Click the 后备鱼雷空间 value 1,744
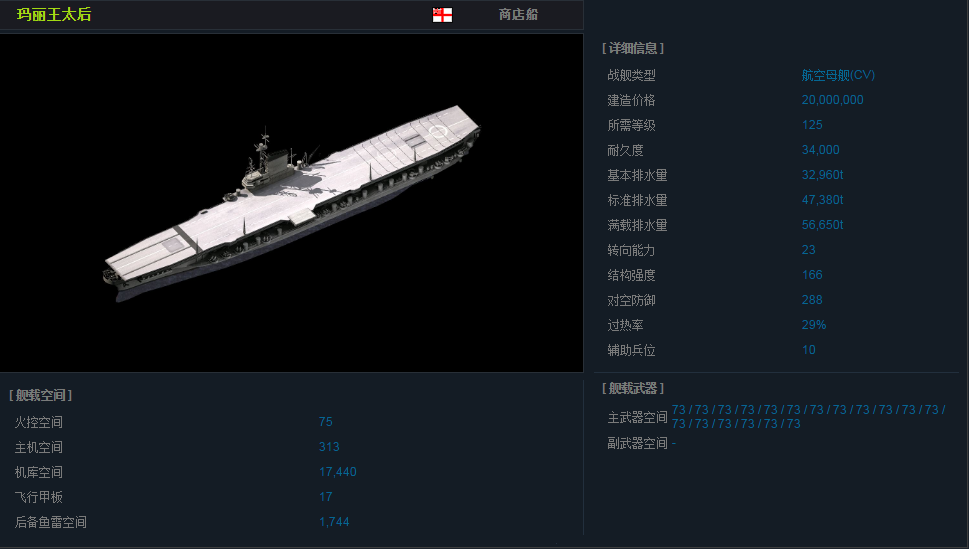This screenshot has height=549, width=969. [334, 522]
